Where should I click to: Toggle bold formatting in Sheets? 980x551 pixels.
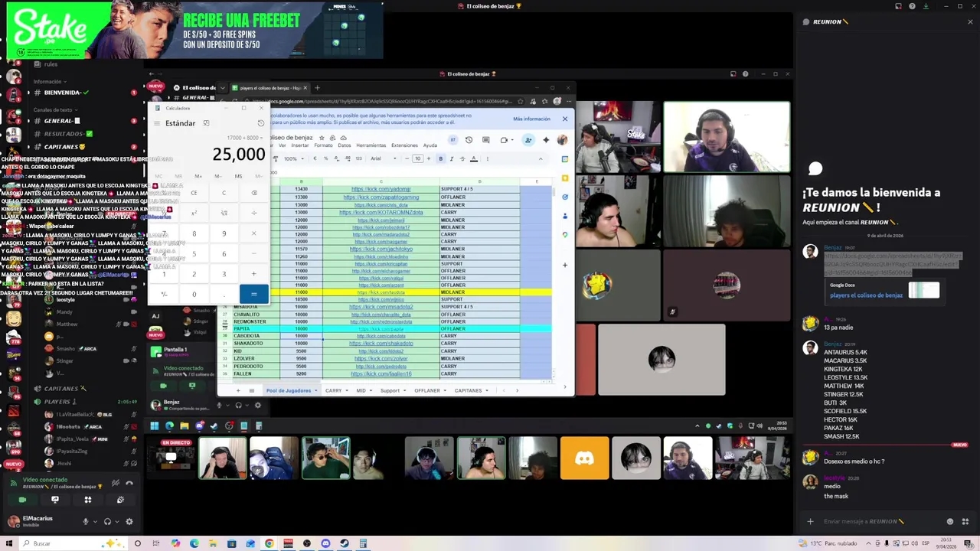pos(440,158)
